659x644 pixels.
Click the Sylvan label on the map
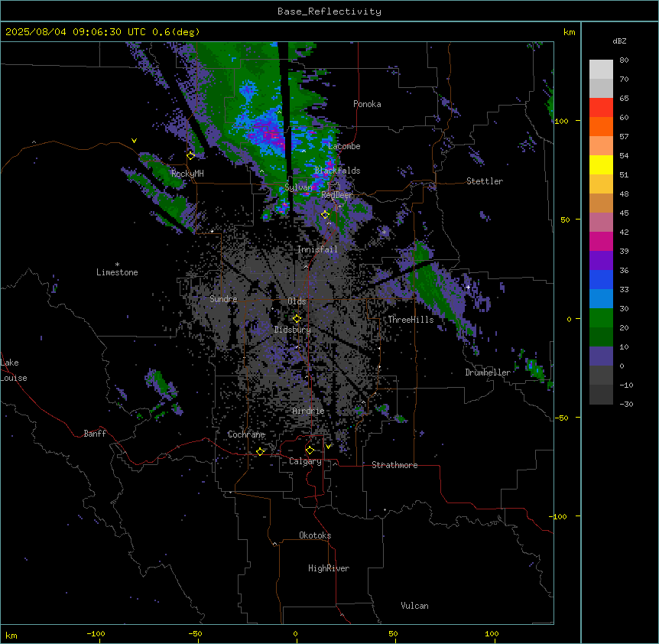298,187
